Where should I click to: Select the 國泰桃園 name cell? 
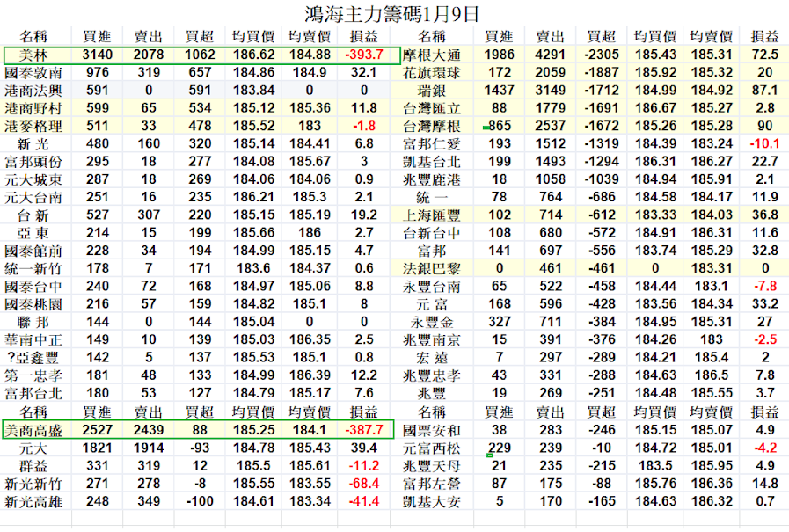tap(33, 304)
